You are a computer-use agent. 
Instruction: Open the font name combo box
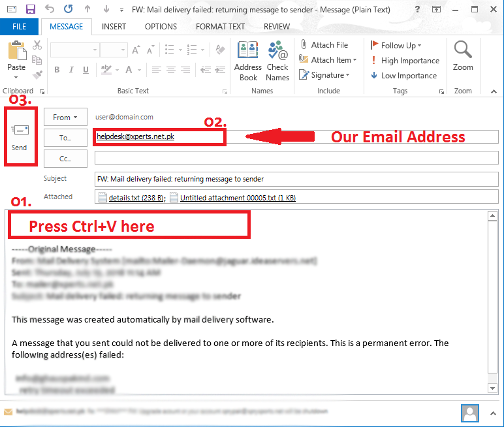click(x=74, y=50)
